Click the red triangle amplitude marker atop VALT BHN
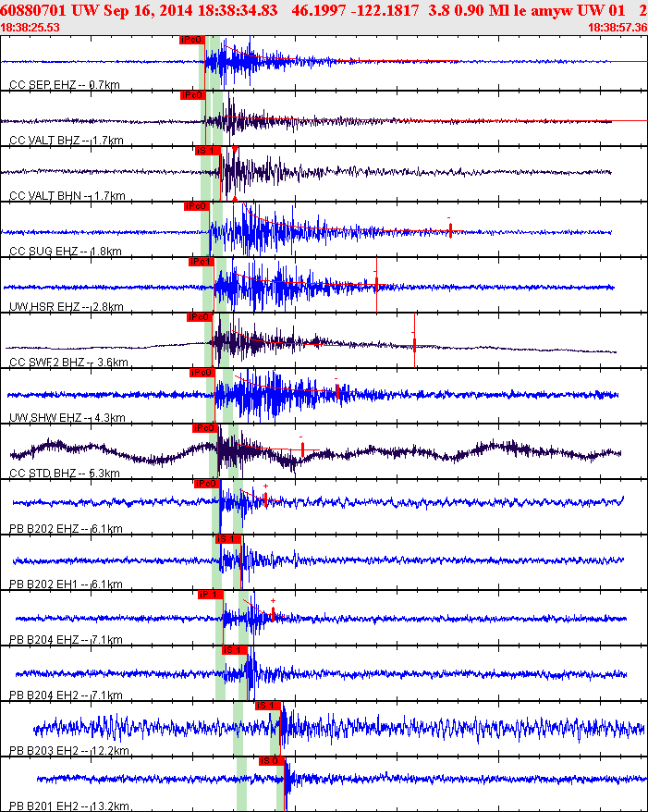The image size is (648, 812). coord(235,149)
